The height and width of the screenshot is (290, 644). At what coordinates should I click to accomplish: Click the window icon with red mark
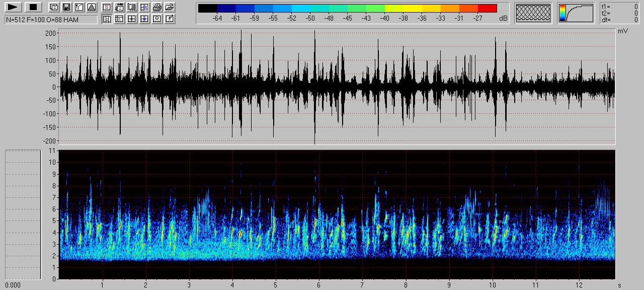[x=107, y=7]
